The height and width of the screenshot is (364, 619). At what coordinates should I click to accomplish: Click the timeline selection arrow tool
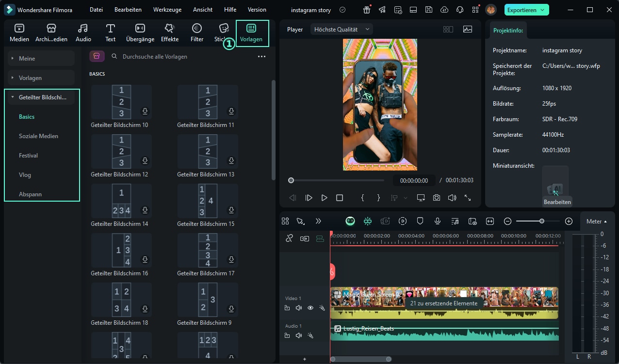(x=301, y=221)
